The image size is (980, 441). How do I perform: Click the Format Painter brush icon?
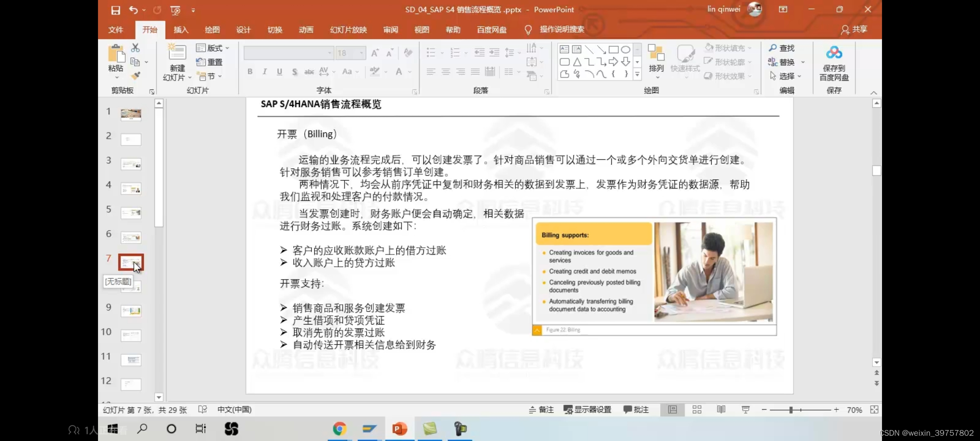[136, 76]
